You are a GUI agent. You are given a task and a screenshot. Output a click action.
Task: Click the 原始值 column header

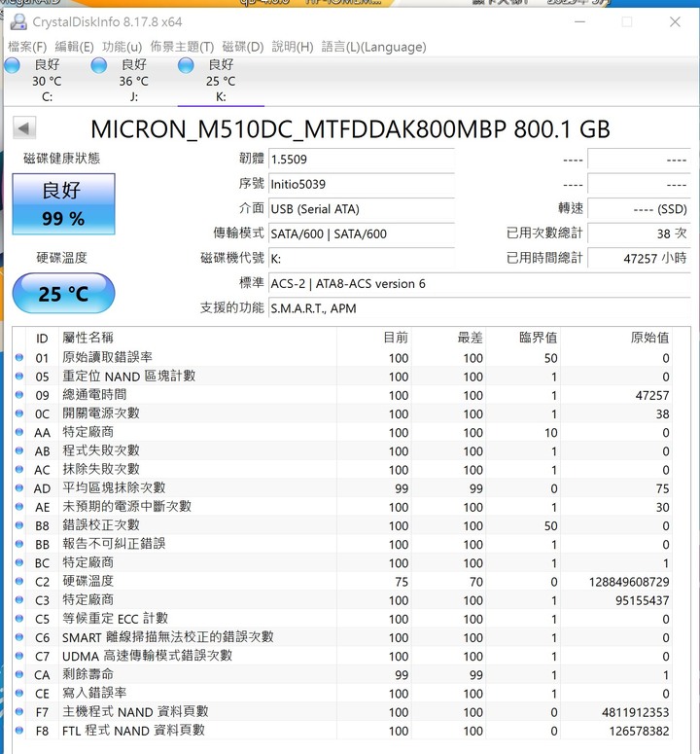(616, 338)
